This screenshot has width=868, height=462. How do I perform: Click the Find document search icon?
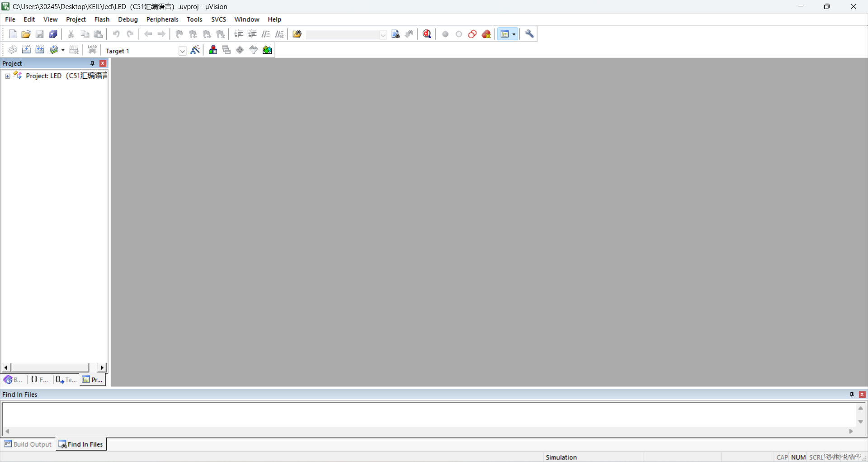click(396, 34)
